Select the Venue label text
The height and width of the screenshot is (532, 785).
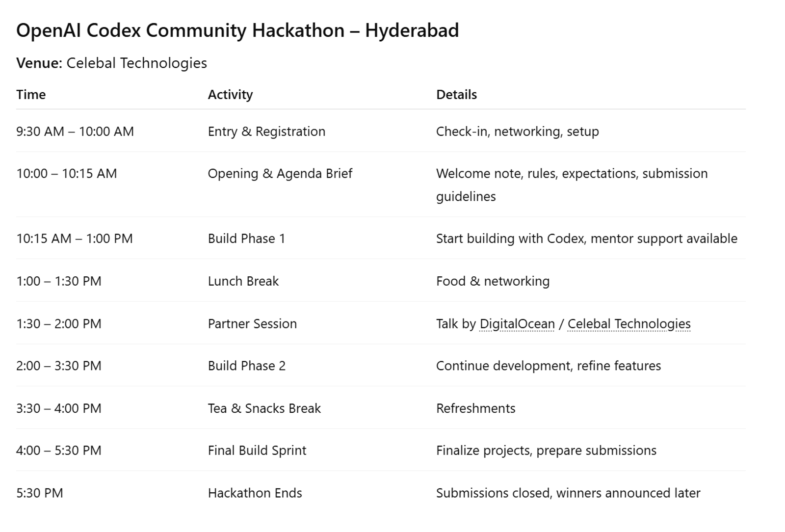[39, 63]
